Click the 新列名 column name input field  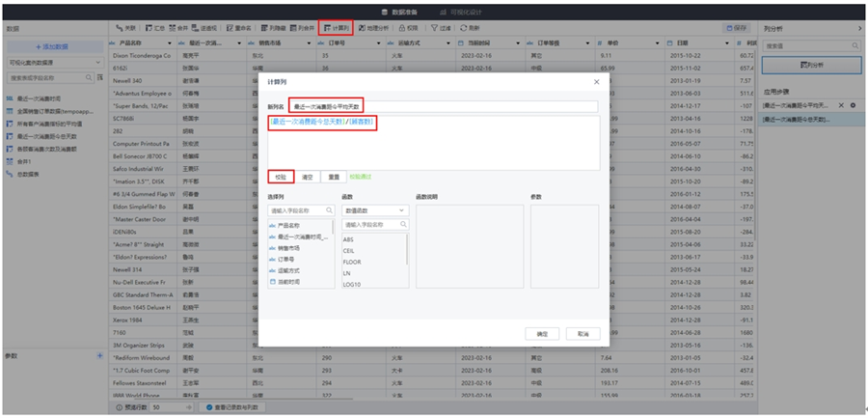coord(444,106)
